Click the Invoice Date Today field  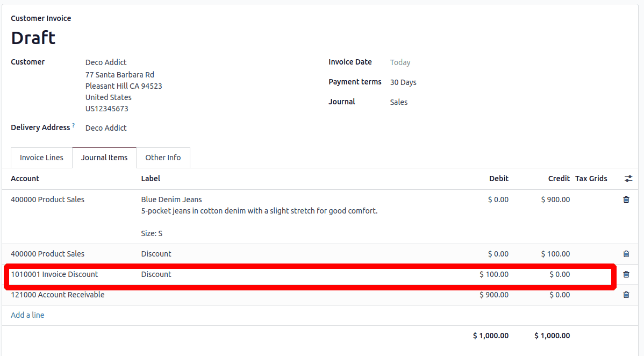pyautogui.click(x=400, y=62)
